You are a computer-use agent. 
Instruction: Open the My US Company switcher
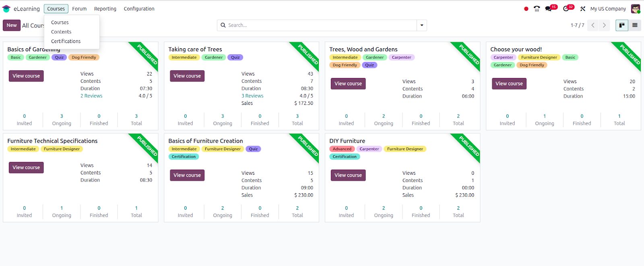pos(608,9)
